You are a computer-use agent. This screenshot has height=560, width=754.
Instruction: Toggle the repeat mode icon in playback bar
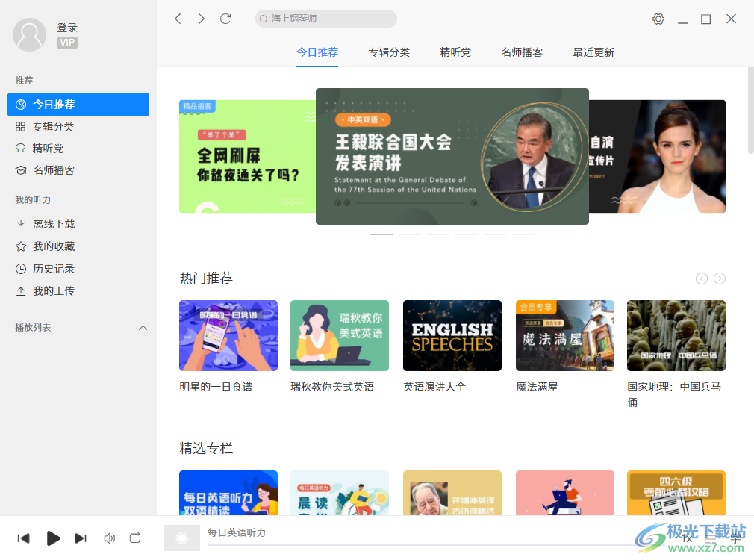135,538
